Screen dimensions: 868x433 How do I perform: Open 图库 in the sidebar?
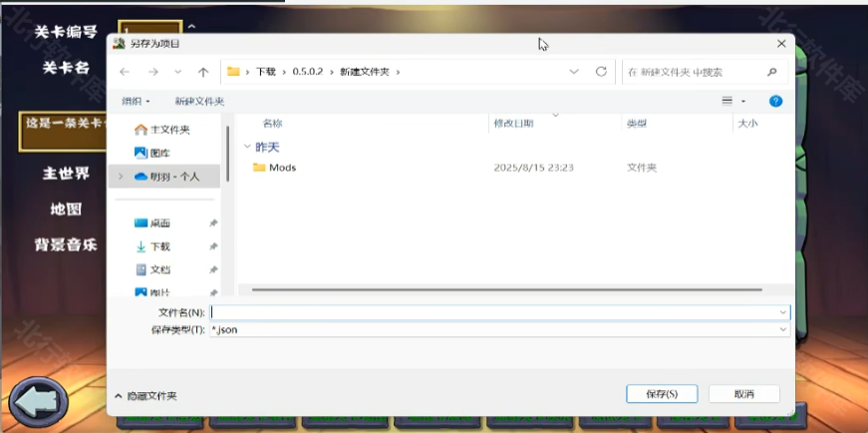pos(159,153)
